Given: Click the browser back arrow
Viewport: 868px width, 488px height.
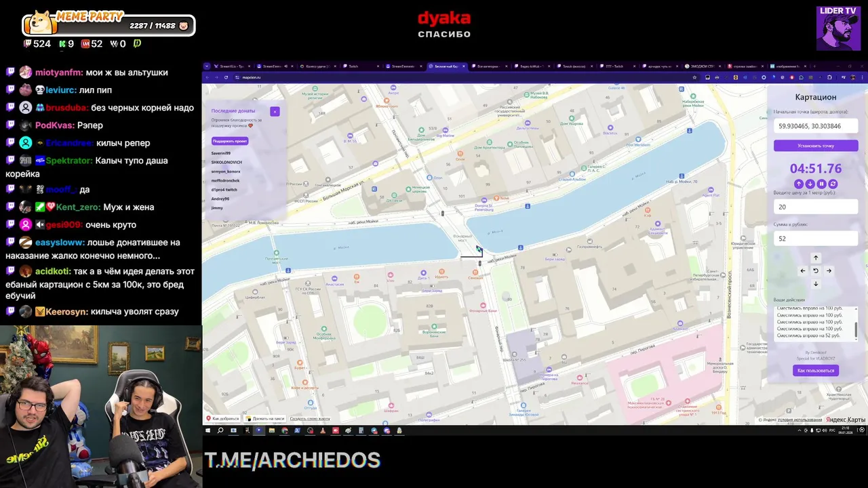Looking at the screenshot, I should tap(208, 77).
